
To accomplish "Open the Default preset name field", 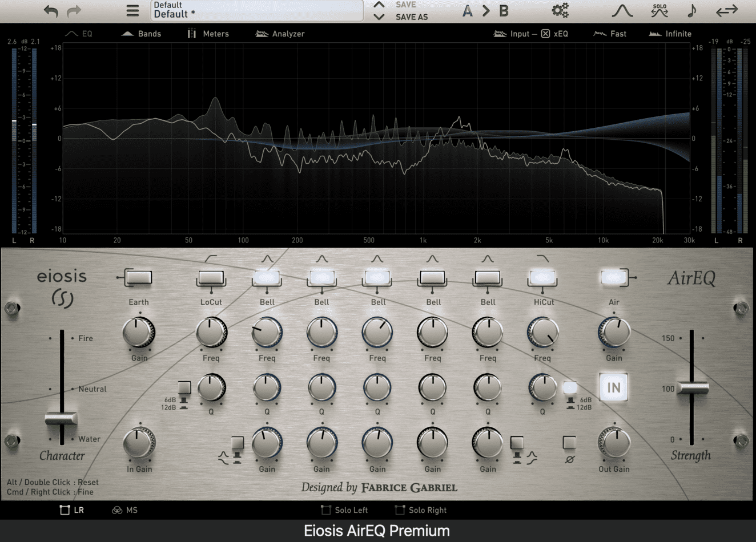I will point(256,10).
